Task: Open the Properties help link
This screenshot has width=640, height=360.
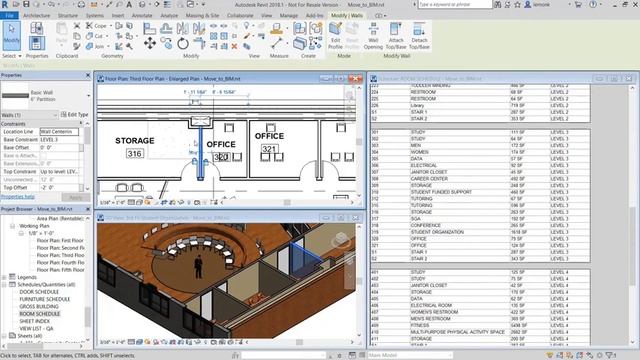Action: (x=18, y=197)
